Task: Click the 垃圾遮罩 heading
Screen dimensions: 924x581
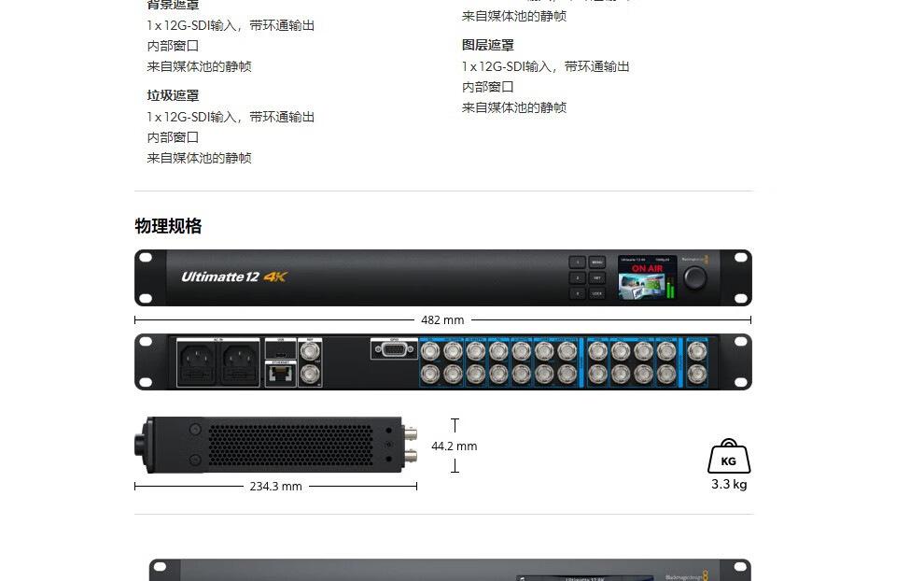Action: [x=173, y=95]
